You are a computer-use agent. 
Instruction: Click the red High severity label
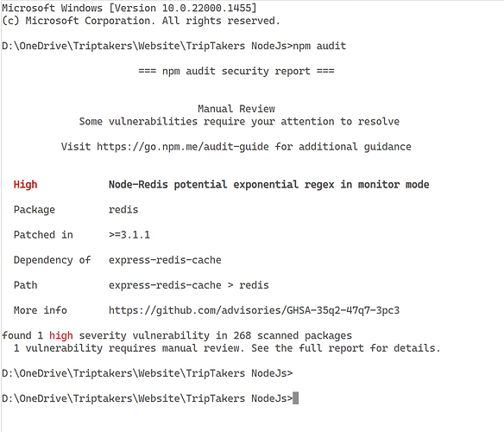point(25,184)
